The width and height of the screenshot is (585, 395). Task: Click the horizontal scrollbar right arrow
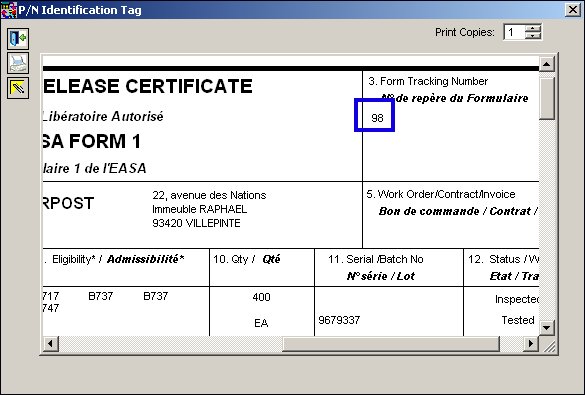point(530,344)
